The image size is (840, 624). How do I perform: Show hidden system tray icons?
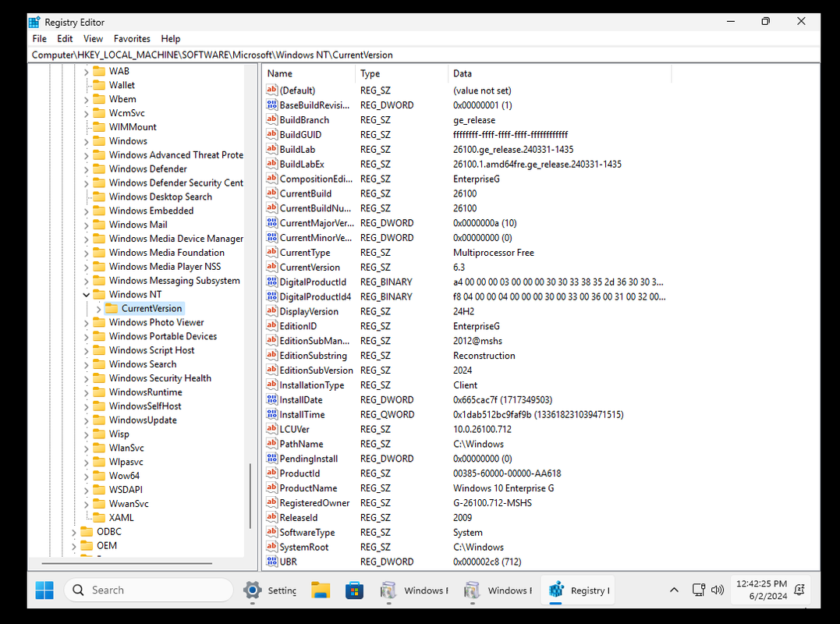[674, 590]
